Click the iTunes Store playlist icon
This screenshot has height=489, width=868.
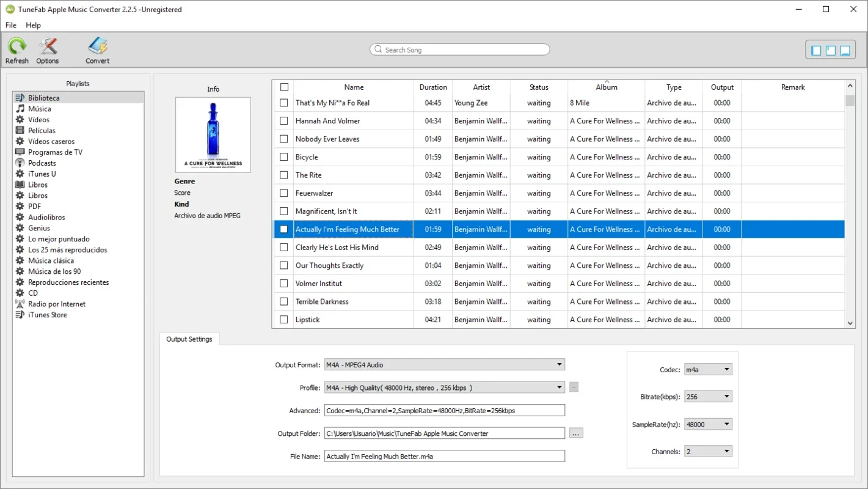click(20, 315)
